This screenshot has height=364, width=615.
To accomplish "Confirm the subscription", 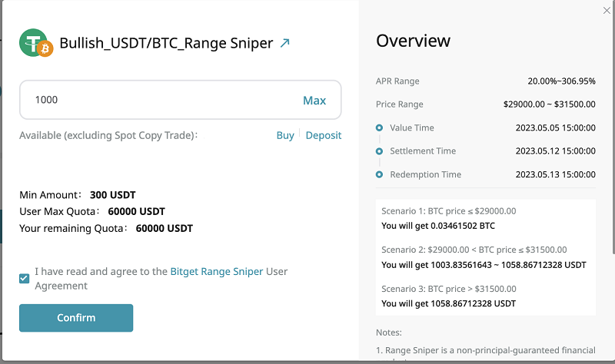I will (x=76, y=318).
